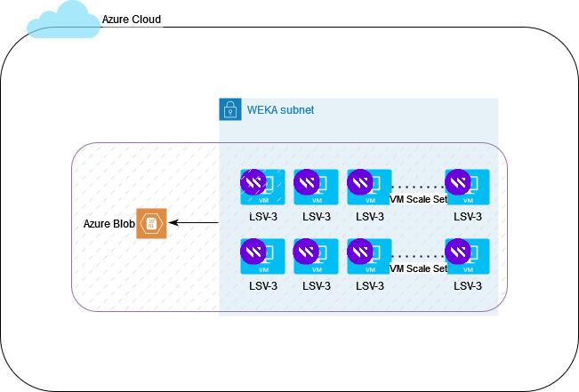Viewport: 579px width, 392px height.
Task: Select first VM icon in bottom row
Action: tap(262, 256)
